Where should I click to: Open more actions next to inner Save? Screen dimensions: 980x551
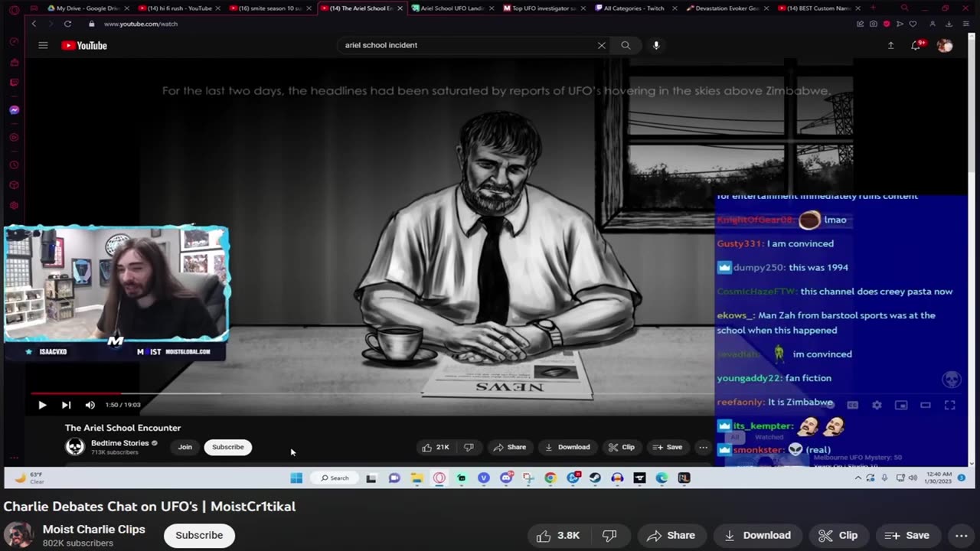click(703, 447)
